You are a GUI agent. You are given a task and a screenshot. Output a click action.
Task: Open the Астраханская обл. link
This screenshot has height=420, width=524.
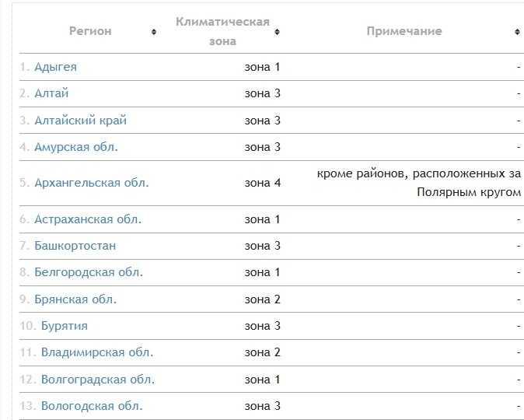pyautogui.click(x=88, y=219)
